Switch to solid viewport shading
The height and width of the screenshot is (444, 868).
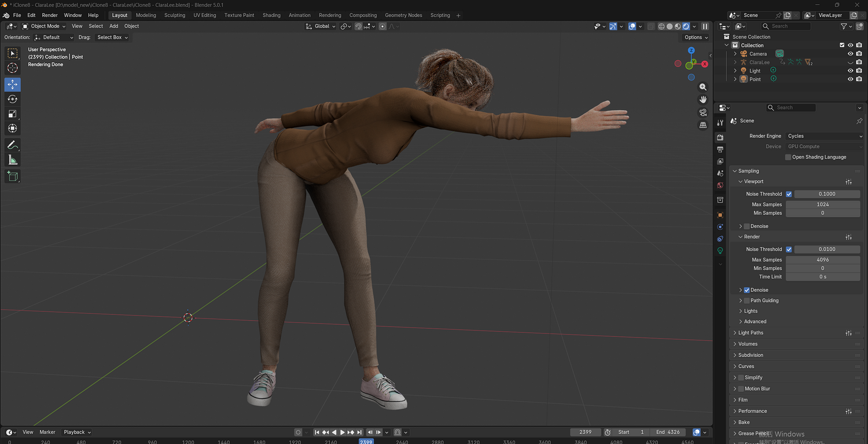pyautogui.click(x=670, y=26)
